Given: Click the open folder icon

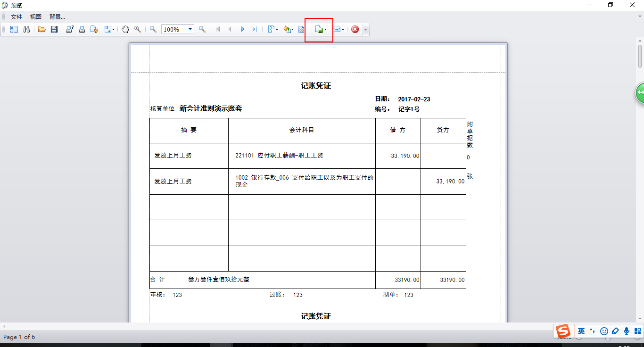Looking at the screenshot, I should click(42, 29).
